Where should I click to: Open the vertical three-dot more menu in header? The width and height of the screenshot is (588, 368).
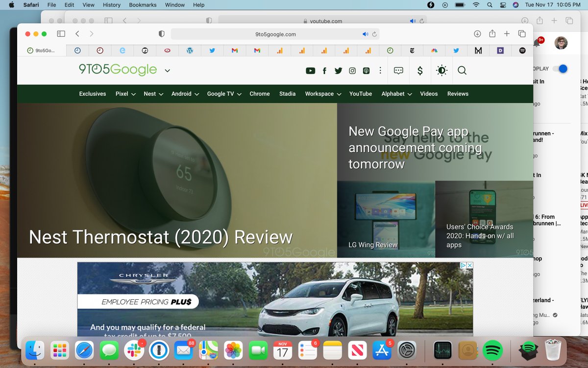(380, 71)
